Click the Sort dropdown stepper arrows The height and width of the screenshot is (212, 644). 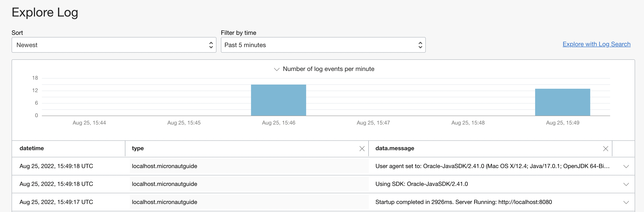click(x=211, y=45)
